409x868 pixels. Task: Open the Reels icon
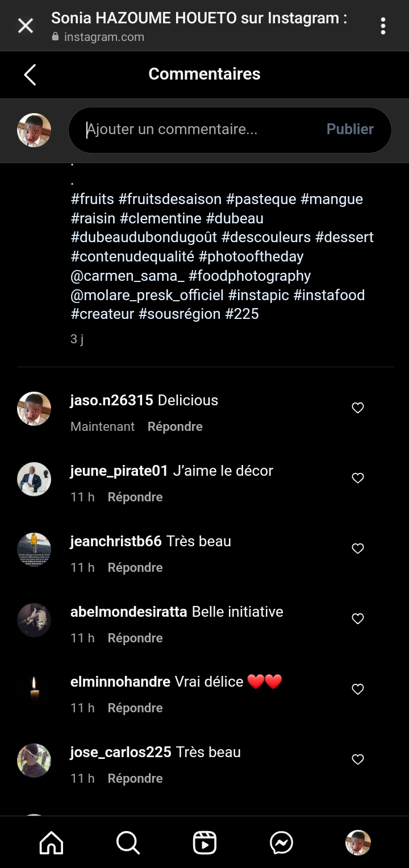point(204,842)
